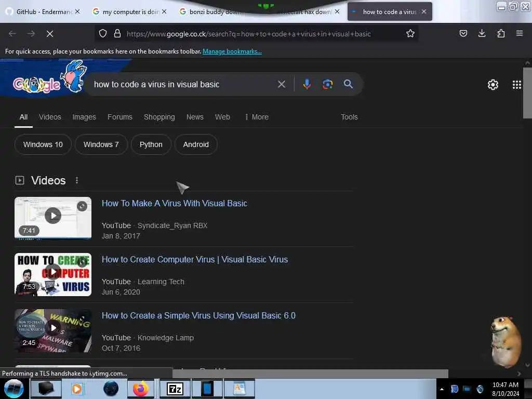Submit search with magnifier icon
This screenshot has width=532, height=399.
[348, 84]
